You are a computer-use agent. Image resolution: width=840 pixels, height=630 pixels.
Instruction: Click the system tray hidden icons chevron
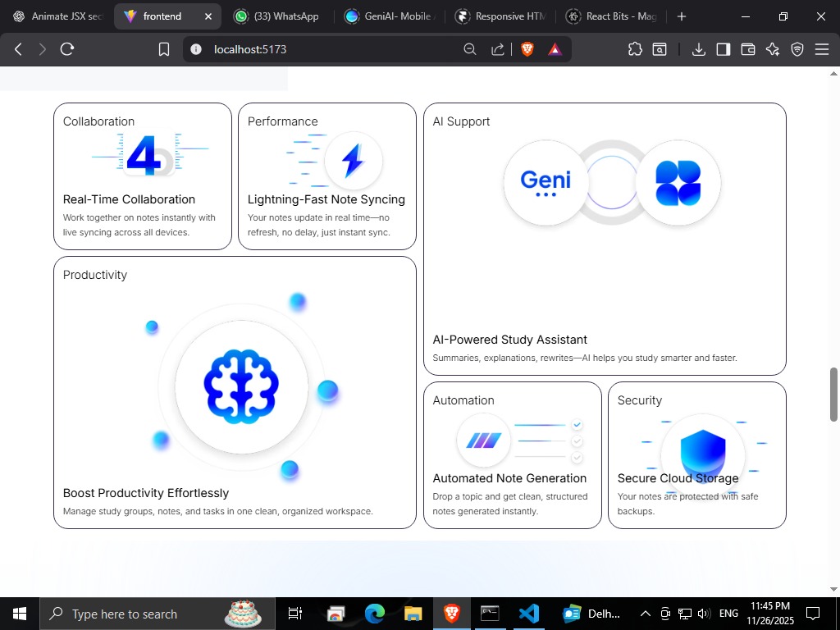[645, 613]
